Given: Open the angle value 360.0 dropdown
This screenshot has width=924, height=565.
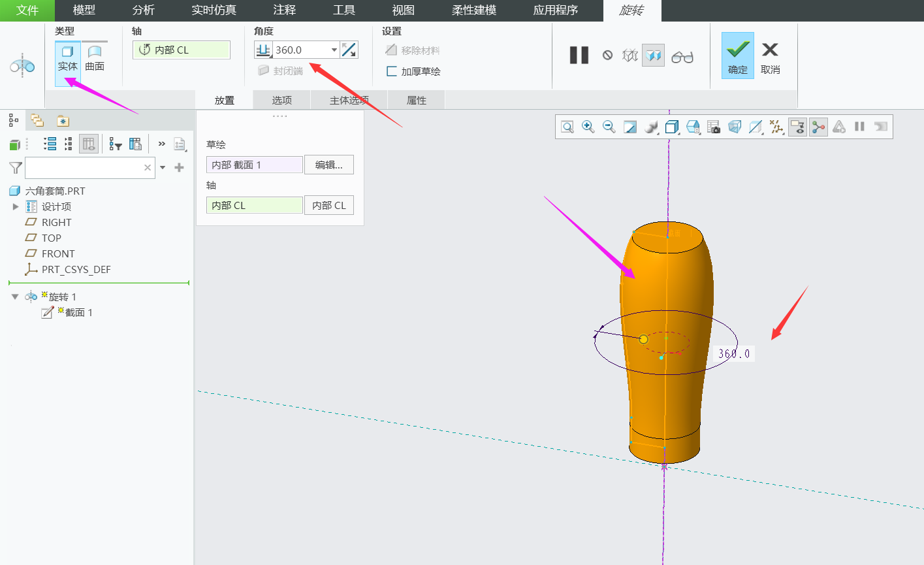Looking at the screenshot, I should (x=334, y=50).
